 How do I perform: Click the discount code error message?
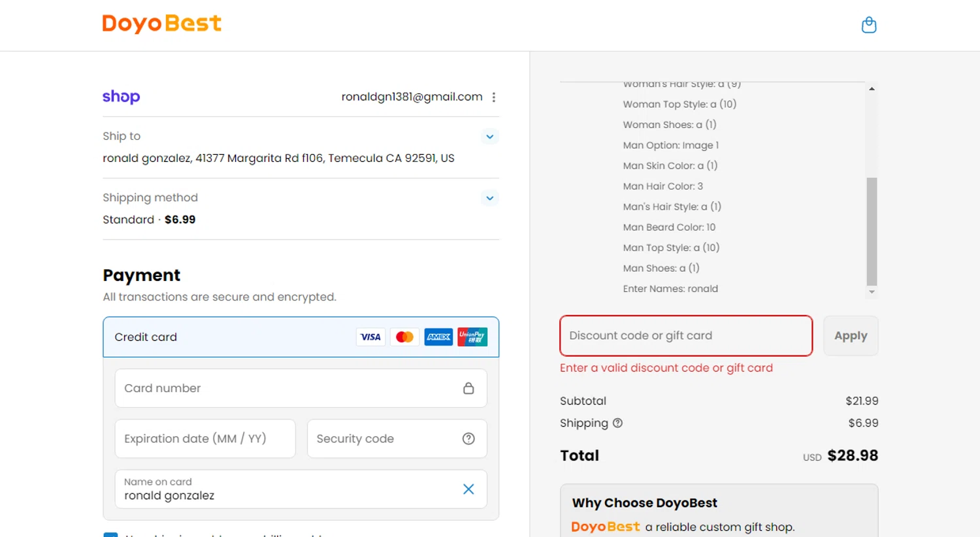(666, 368)
